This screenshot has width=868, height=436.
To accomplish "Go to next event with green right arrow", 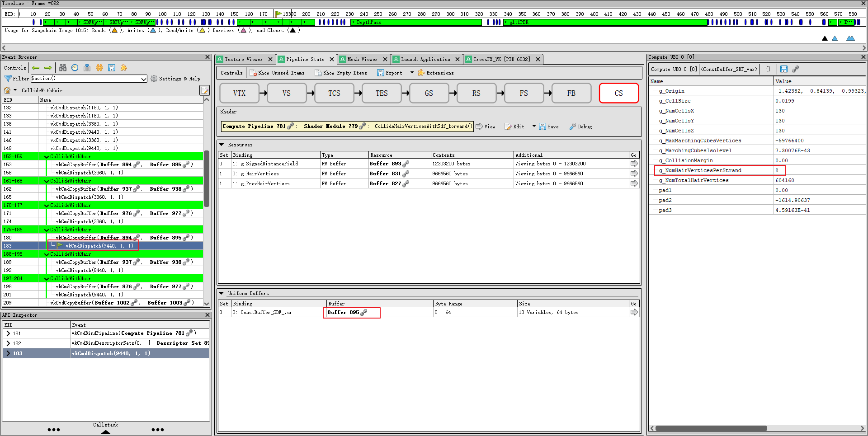I will pos(48,68).
